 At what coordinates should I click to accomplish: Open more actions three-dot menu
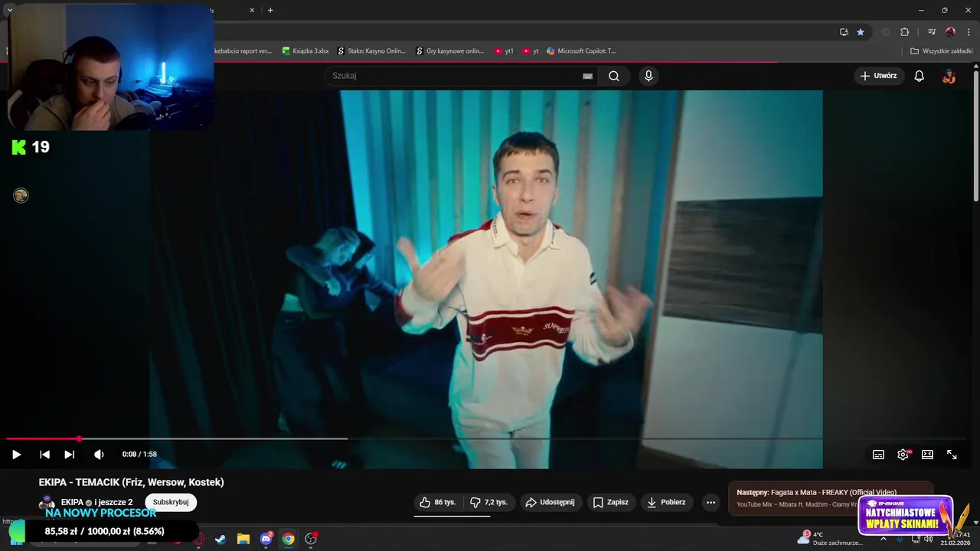tap(710, 502)
